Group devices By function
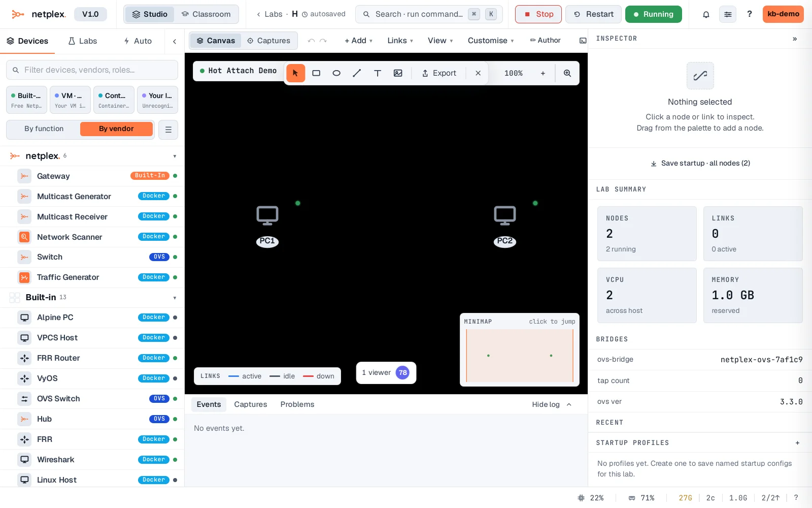This screenshot has width=812, height=508. (44, 129)
